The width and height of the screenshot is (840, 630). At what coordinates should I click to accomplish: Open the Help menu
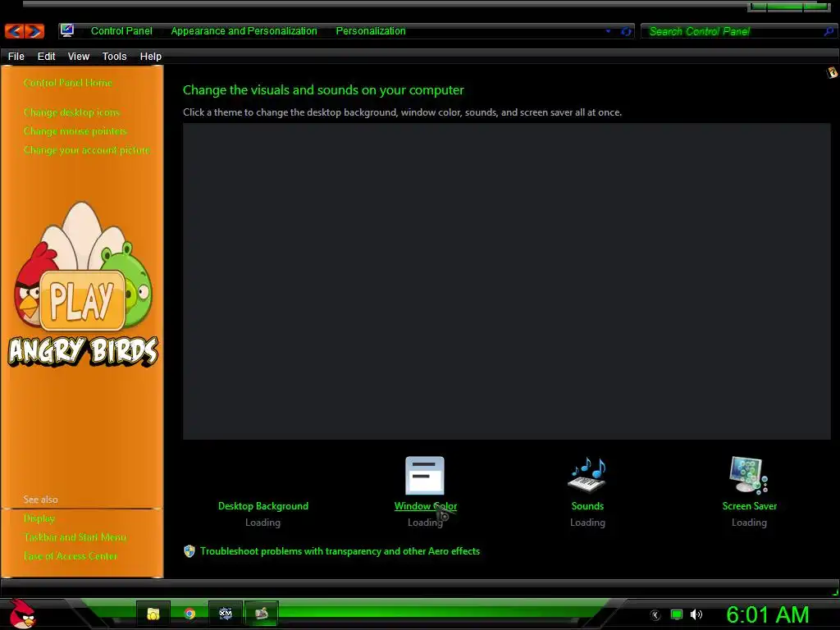click(x=151, y=57)
